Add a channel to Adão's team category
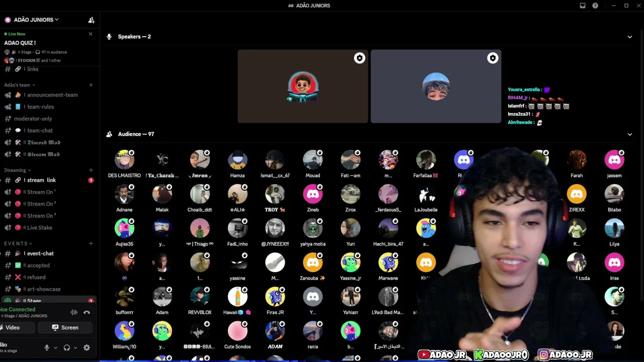Image resolution: width=644 pixels, height=362 pixels. click(x=91, y=85)
